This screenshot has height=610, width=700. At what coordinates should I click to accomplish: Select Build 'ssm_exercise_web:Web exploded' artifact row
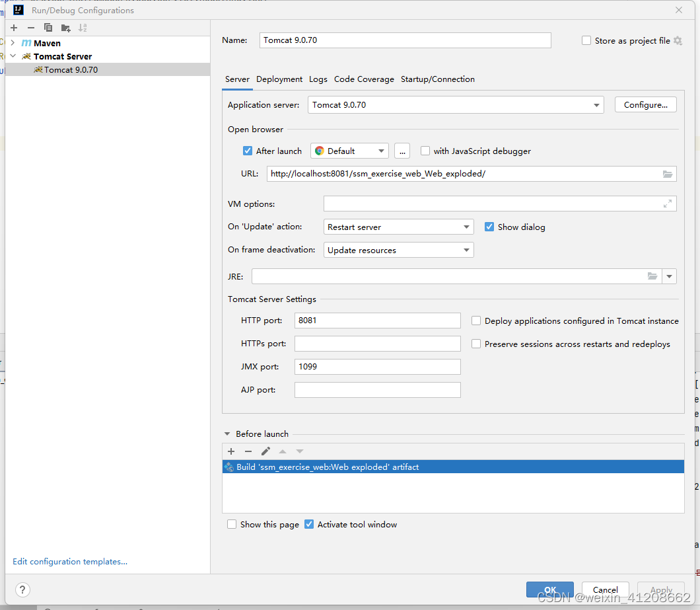point(453,467)
